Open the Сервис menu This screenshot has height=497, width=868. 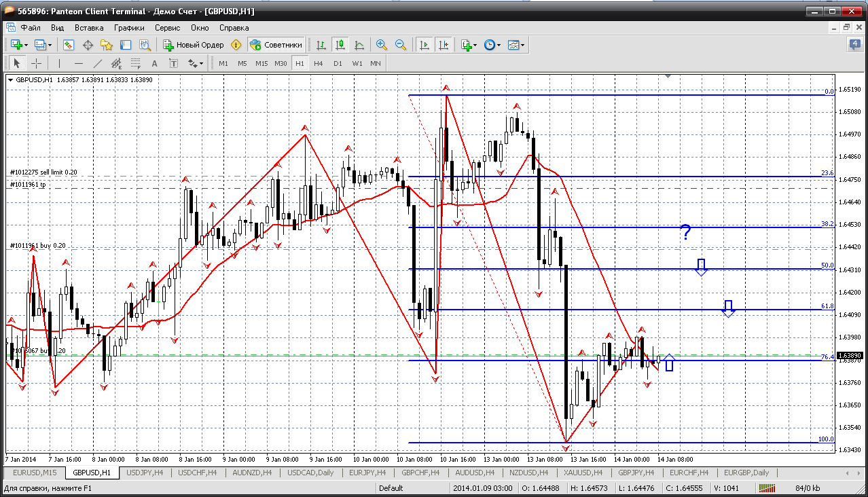[x=167, y=28]
